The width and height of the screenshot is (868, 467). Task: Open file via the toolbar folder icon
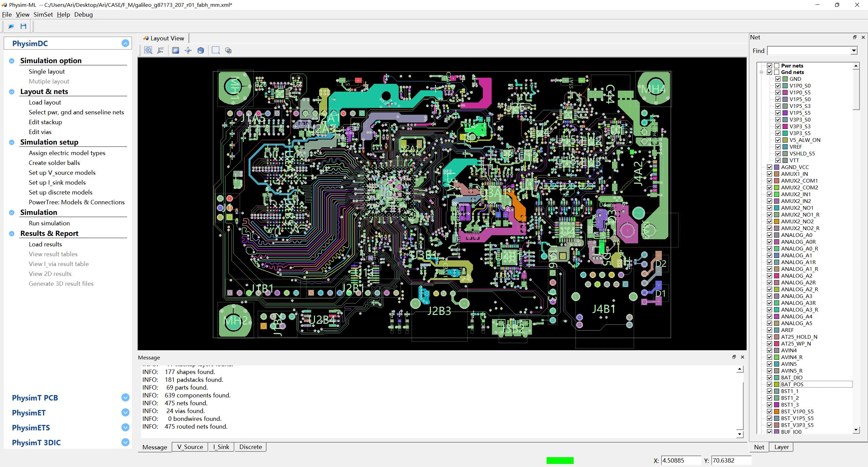tap(11, 26)
